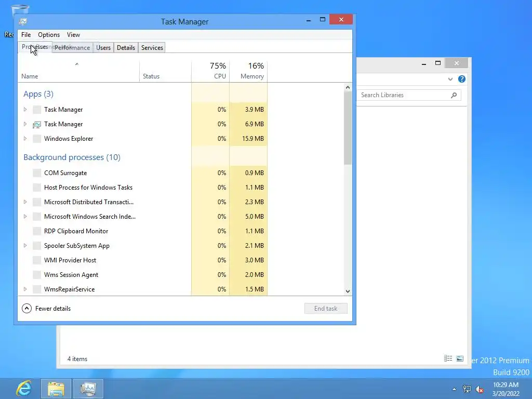Click the icon beside Spooler SubSystem App
The height and width of the screenshot is (399, 532).
pyautogui.click(x=37, y=246)
